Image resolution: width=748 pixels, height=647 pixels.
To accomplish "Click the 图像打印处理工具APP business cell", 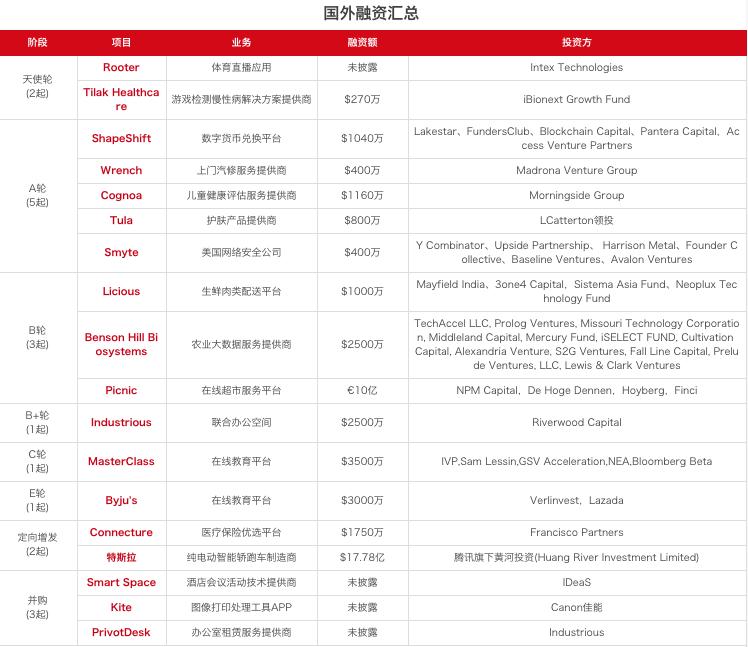I will pyautogui.click(x=241, y=607).
